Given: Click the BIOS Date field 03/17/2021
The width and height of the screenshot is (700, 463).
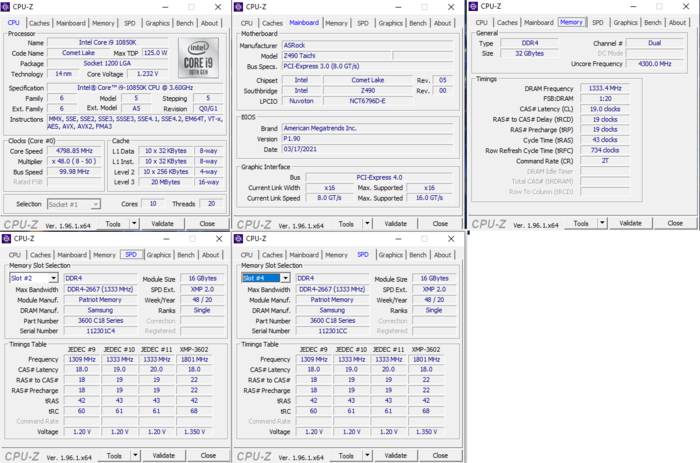Looking at the screenshot, I should (367, 149).
